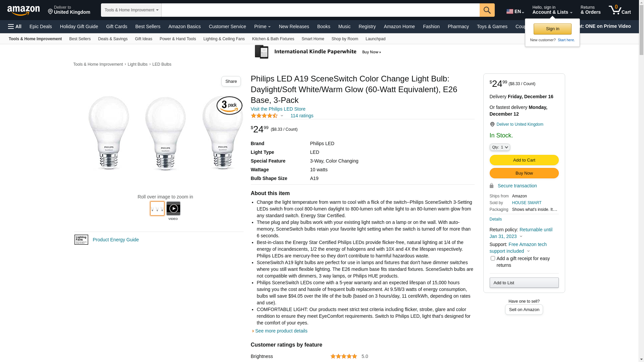Image resolution: width=644 pixels, height=362 pixels.
Task: Click the search magnifier button
Action: [487, 10]
